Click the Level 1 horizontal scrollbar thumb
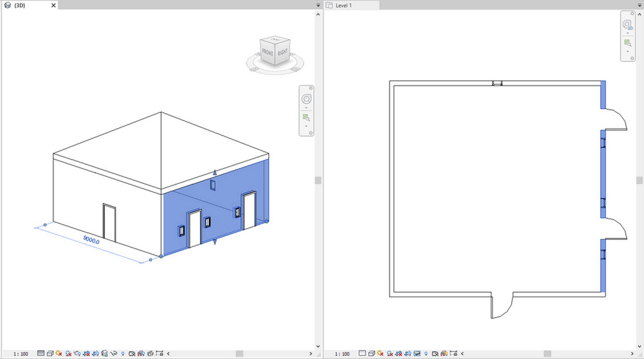This screenshot has width=644, height=359. point(547,354)
